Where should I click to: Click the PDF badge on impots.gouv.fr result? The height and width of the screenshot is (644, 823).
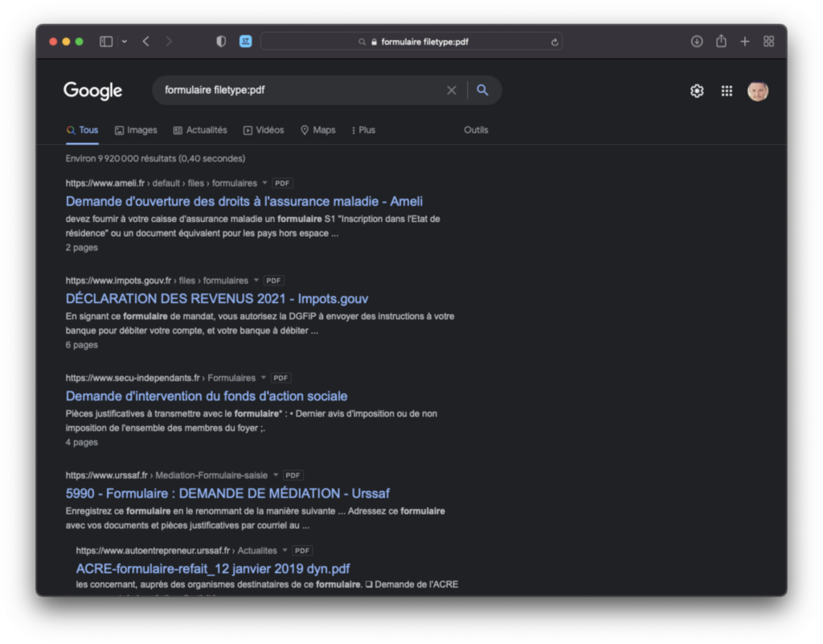pos(273,281)
